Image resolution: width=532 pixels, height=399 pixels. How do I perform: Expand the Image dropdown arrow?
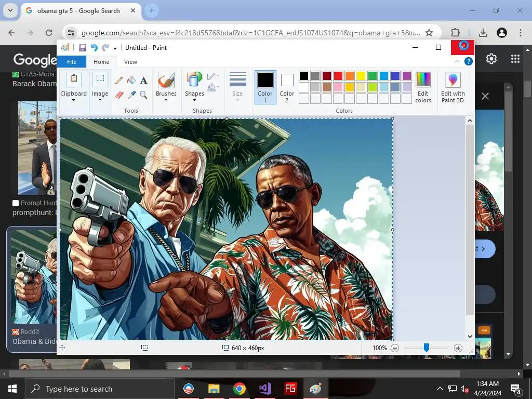[100, 100]
